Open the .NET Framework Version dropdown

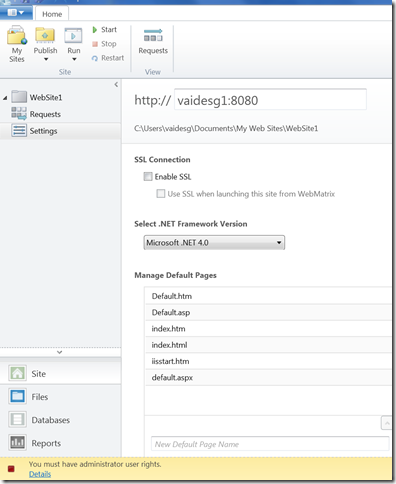(x=214, y=243)
